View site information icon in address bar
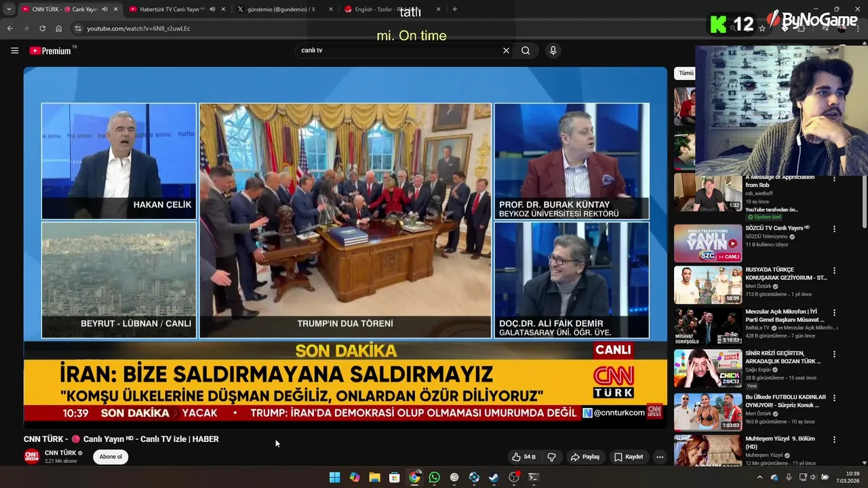The height and width of the screenshot is (488, 868). pyautogui.click(x=78, y=28)
